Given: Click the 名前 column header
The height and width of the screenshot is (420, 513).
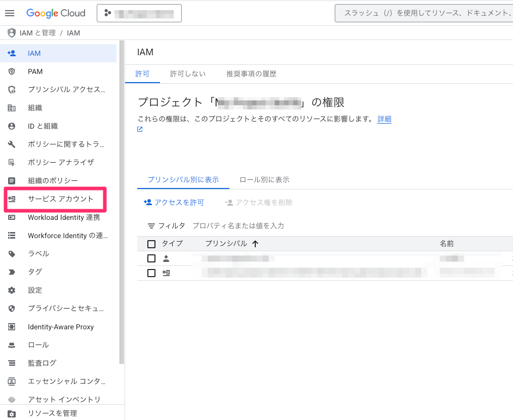Looking at the screenshot, I should [x=447, y=244].
